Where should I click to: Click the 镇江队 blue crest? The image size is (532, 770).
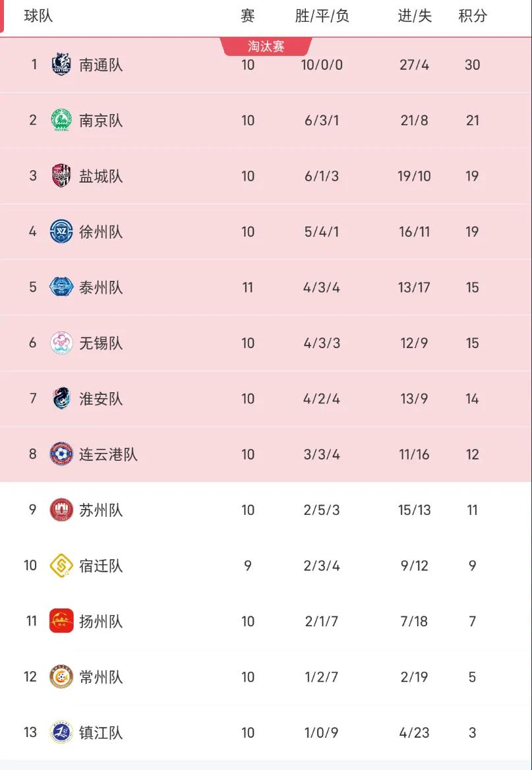pyautogui.click(x=61, y=732)
